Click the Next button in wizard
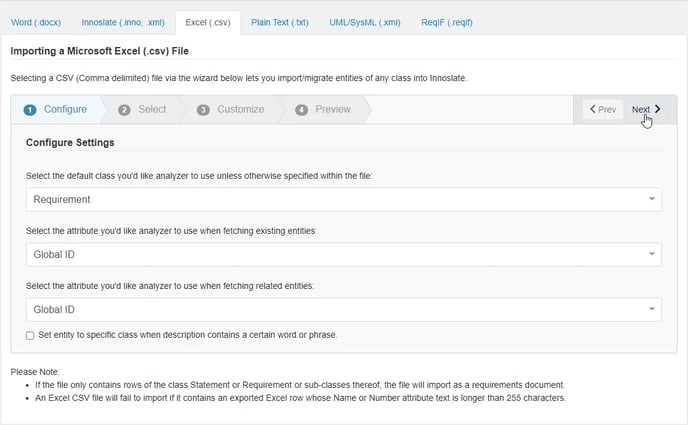 pos(646,109)
